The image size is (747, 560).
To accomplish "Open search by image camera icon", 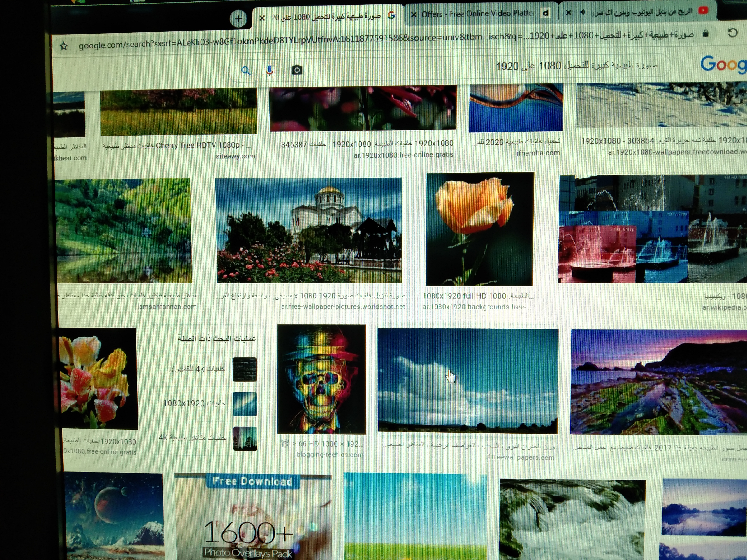I will tap(297, 70).
